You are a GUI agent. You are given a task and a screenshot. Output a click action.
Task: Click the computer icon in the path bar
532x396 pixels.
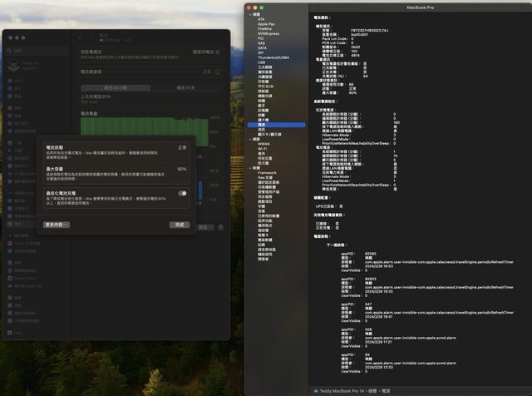[316, 391]
